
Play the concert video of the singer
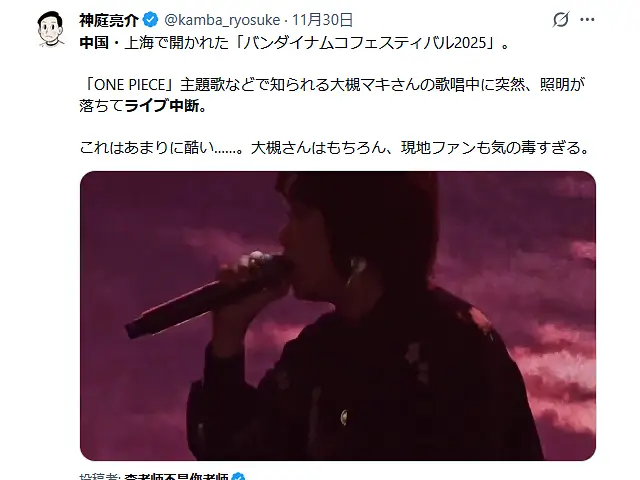(338, 316)
